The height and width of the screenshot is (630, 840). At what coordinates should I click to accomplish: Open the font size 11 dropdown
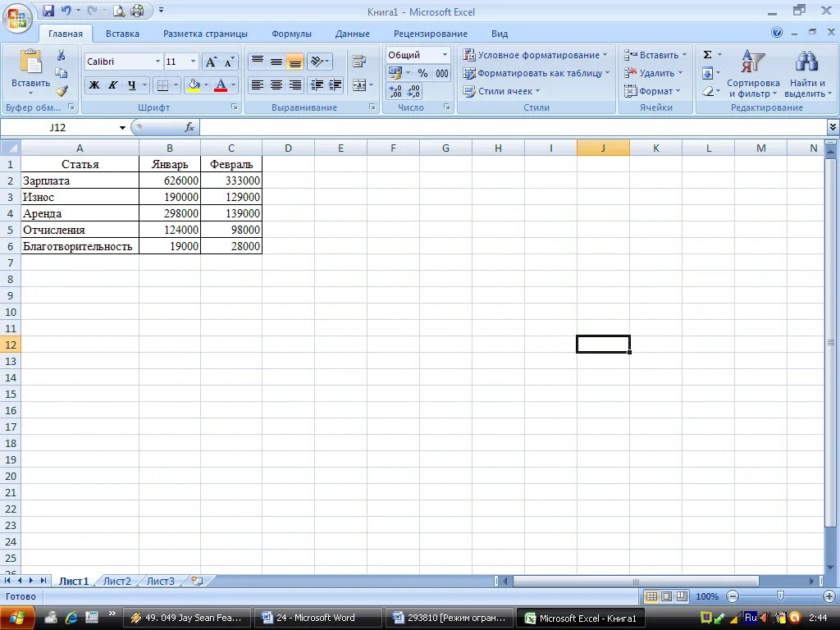click(193, 62)
